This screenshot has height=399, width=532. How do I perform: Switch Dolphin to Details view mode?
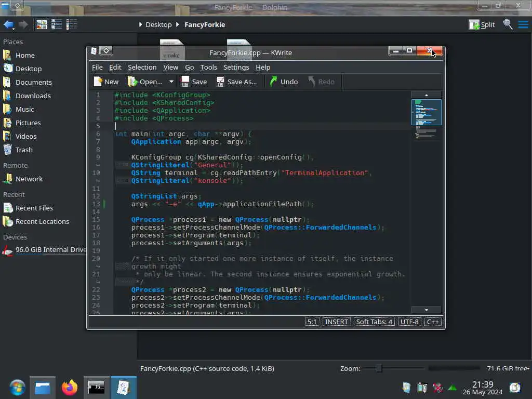click(x=72, y=24)
